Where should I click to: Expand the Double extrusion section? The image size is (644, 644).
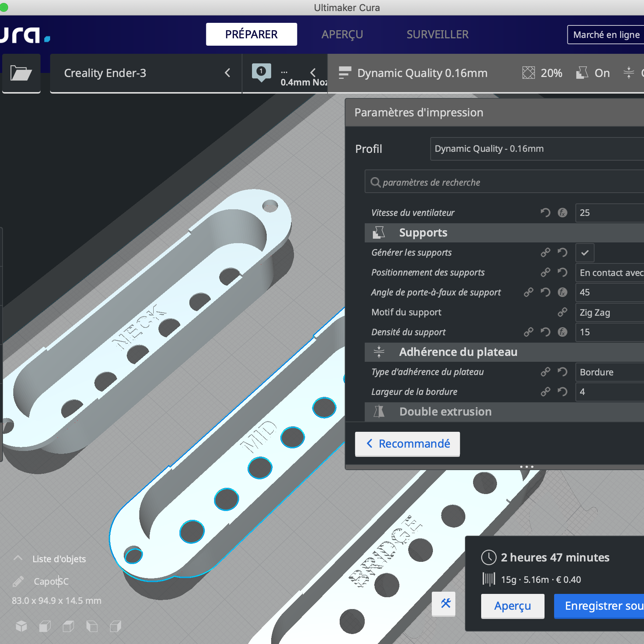[445, 412]
